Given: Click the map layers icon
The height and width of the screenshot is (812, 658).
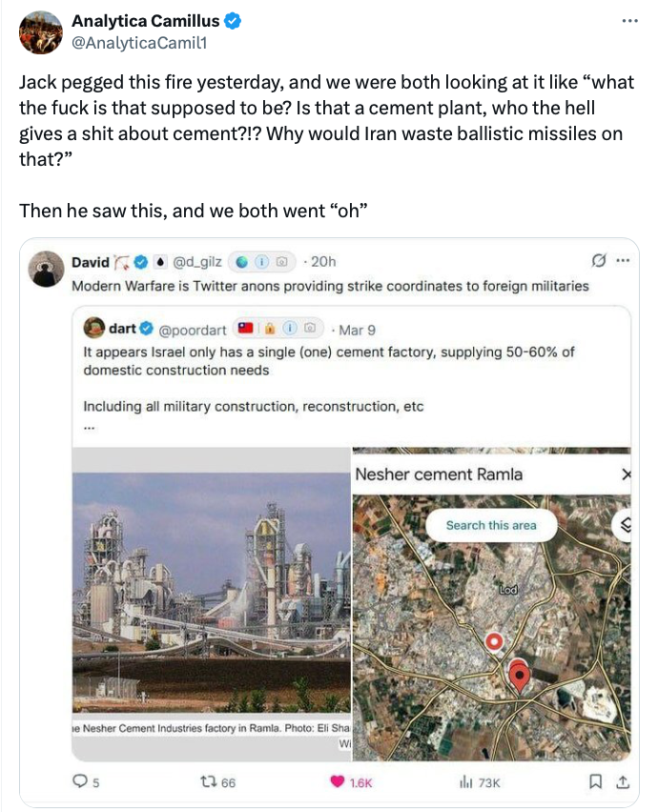Looking at the screenshot, I should tap(625, 524).
